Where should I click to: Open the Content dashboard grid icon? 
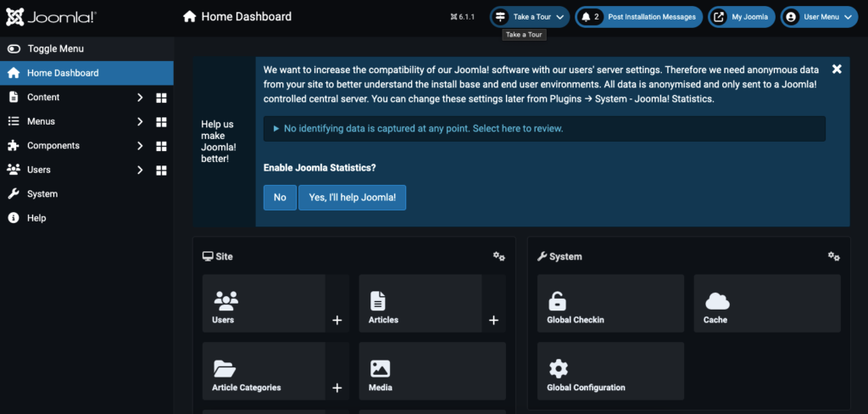tap(161, 98)
